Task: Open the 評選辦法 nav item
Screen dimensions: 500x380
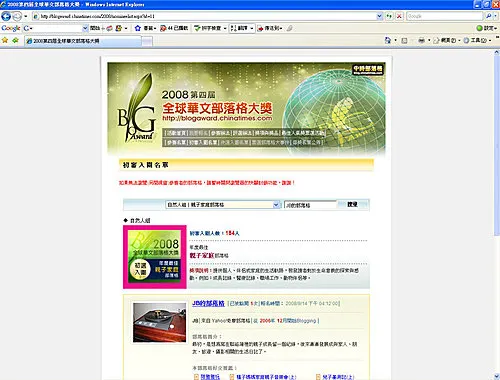Action: [243, 133]
